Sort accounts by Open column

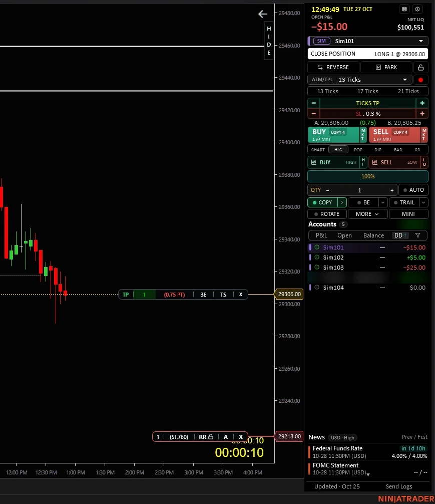click(344, 235)
